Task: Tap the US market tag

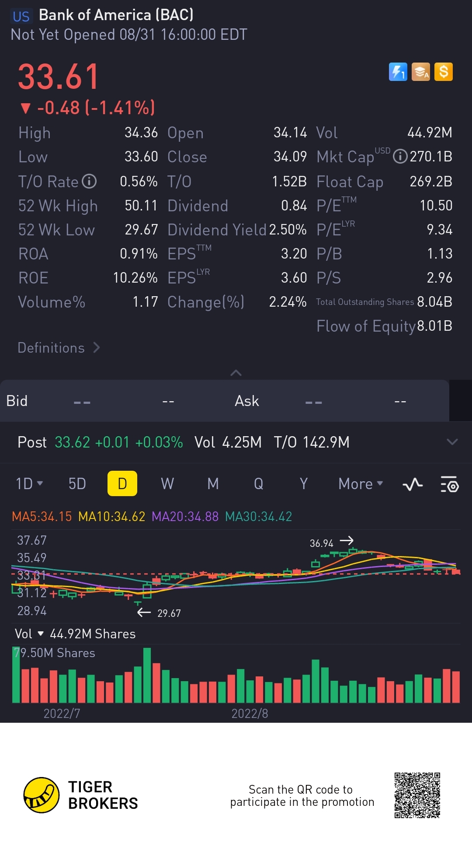Action: click(21, 17)
